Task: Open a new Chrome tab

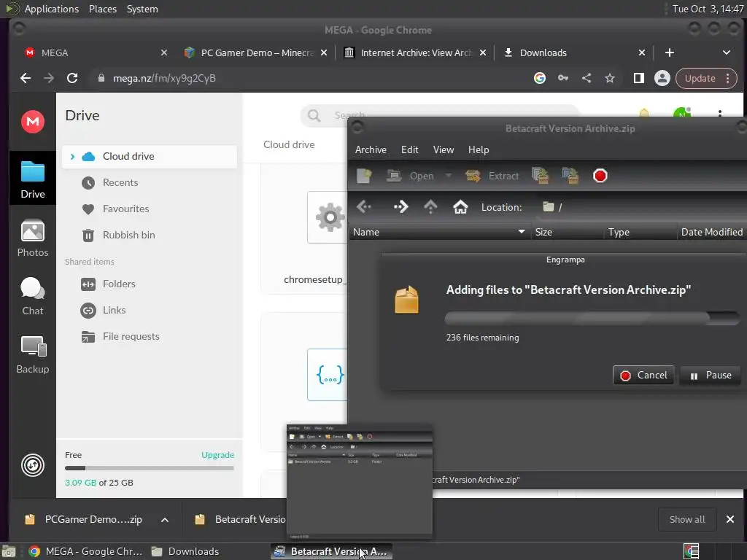Action: click(x=670, y=52)
